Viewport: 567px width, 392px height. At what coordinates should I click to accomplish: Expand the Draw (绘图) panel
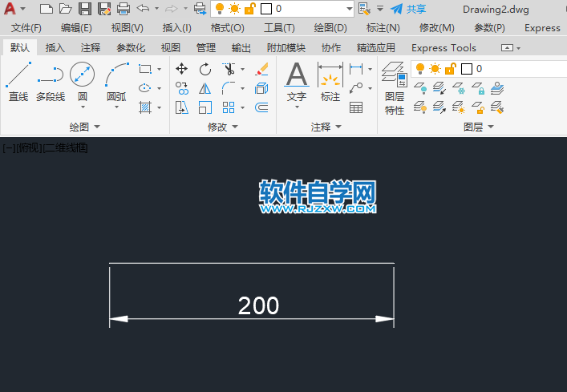point(85,127)
